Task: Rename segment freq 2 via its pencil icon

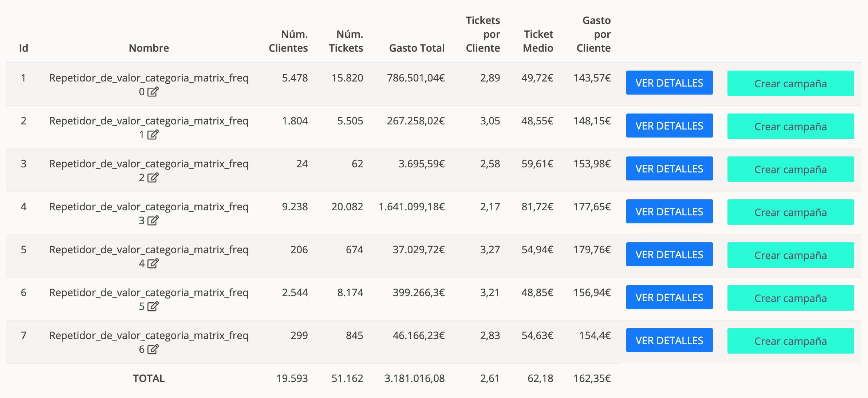Action: click(153, 178)
